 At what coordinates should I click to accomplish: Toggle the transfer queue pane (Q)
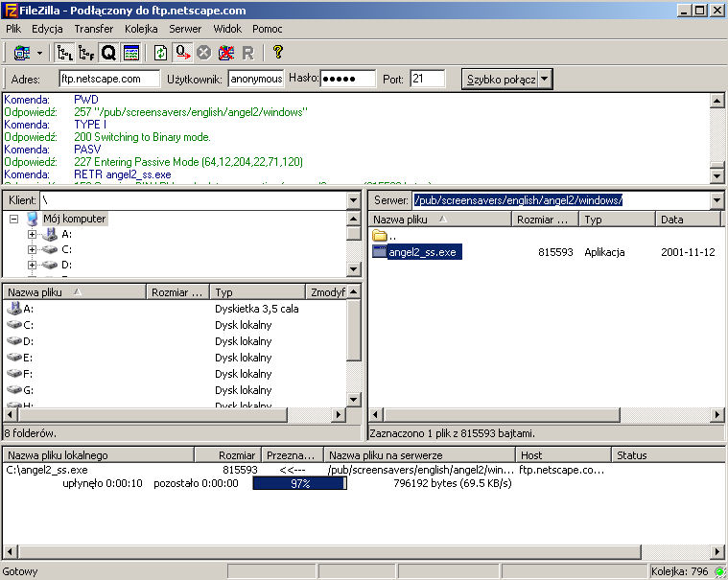coord(108,53)
